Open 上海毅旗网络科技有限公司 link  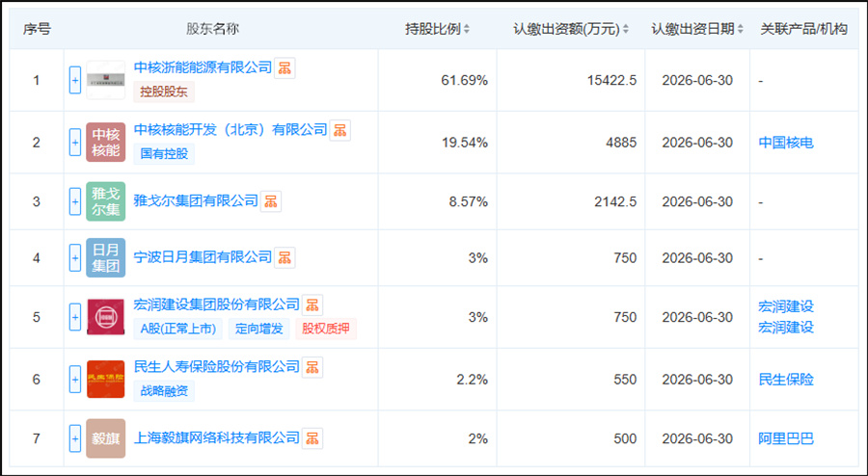[216, 437]
